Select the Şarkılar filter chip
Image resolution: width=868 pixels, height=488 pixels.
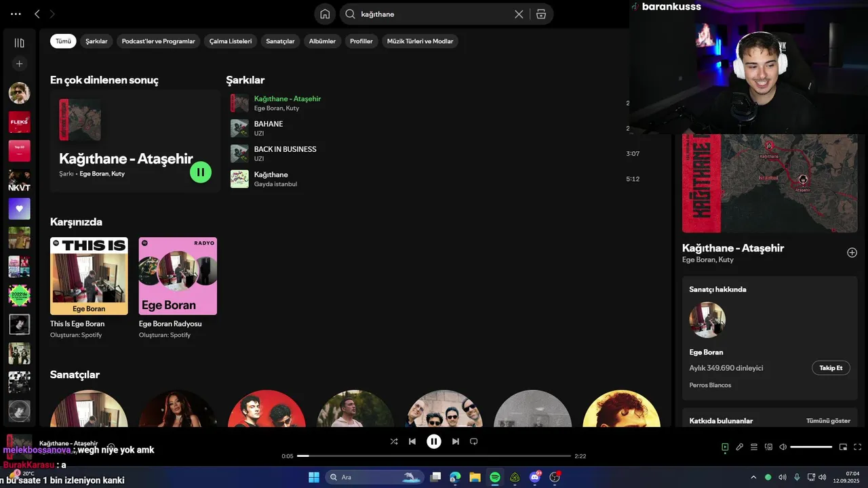(96, 41)
